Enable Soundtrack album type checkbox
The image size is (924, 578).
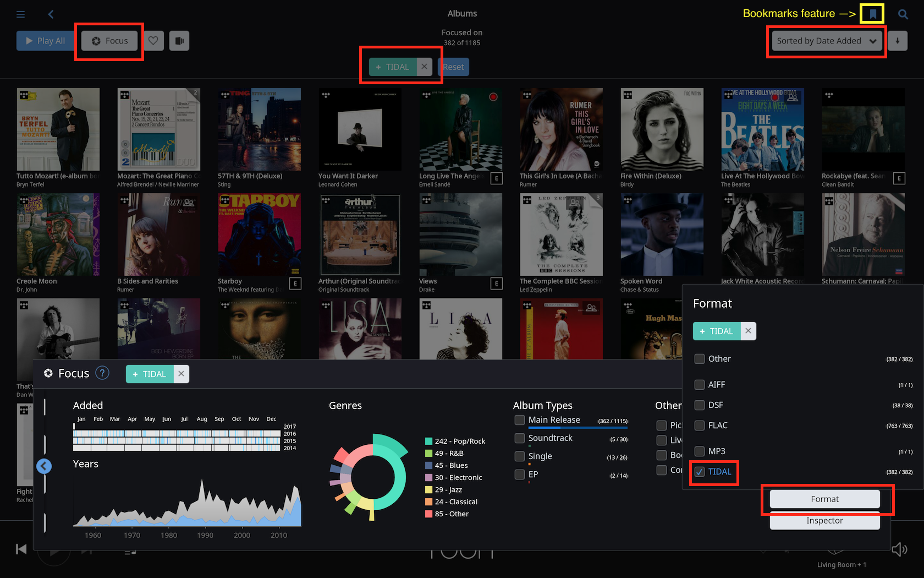coord(520,438)
